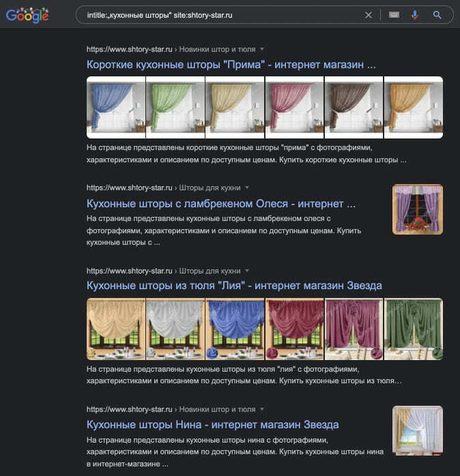
Task: Open link Кухонные шторы из тюля "Лия"
Action: pyautogui.click(x=234, y=285)
